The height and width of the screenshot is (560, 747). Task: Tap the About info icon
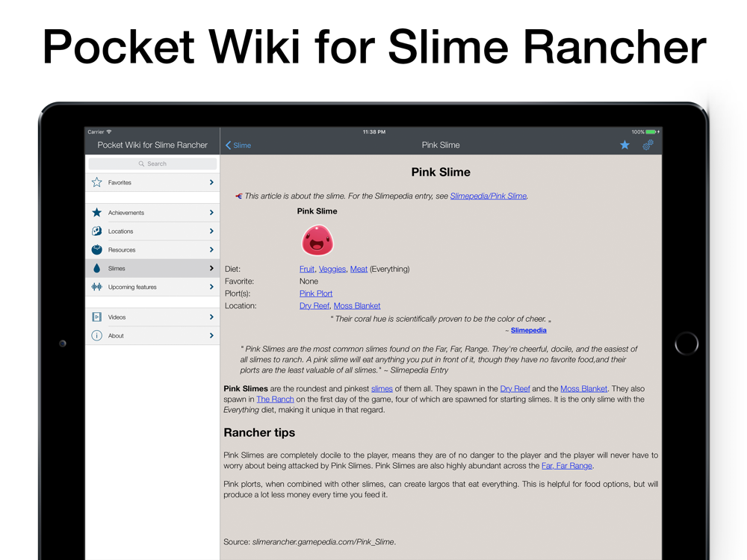pos(96,336)
